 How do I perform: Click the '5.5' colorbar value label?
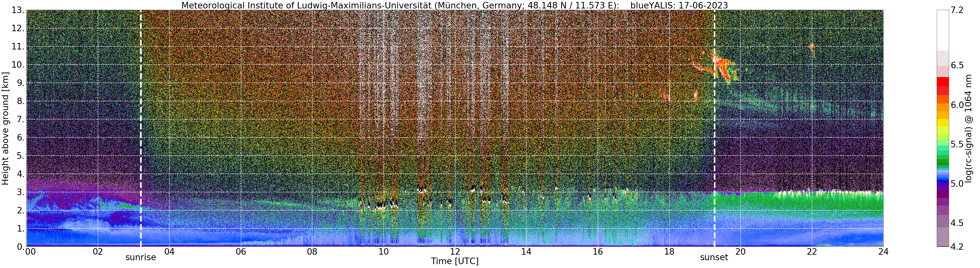click(x=957, y=144)
